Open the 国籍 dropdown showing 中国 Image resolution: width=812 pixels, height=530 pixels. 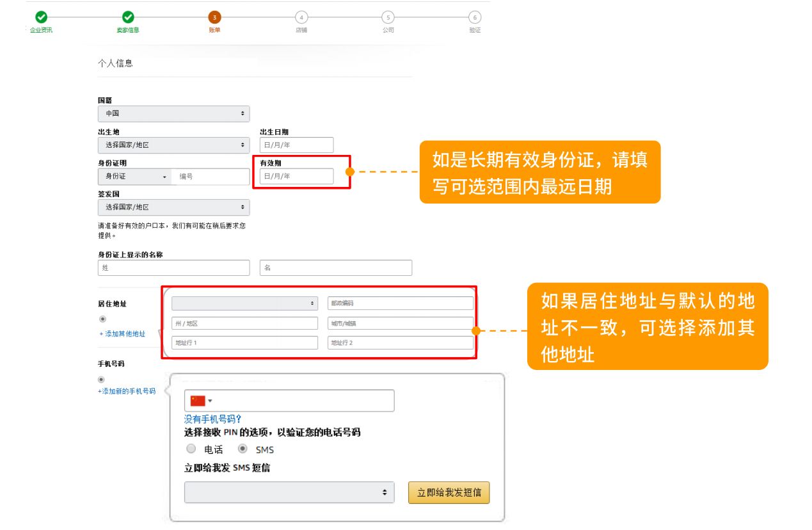[x=173, y=113]
